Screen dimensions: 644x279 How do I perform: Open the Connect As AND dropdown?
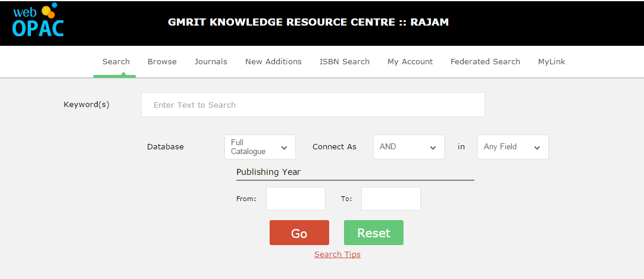pos(409,147)
